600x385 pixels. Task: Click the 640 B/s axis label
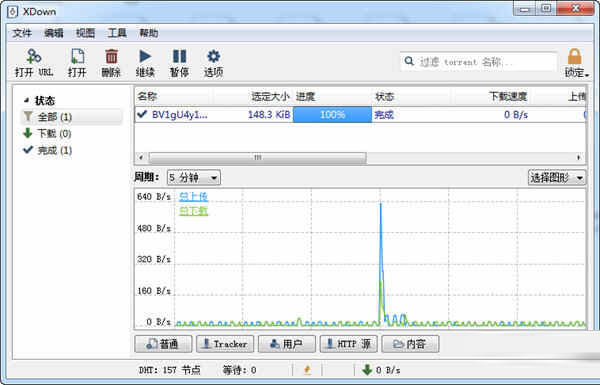click(x=154, y=196)
